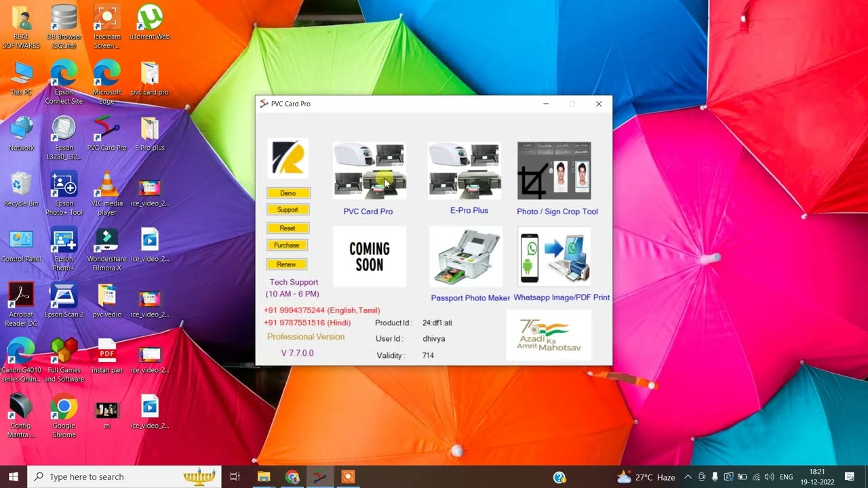Screen dimensions: 868x488
Task: Click the Photo / Sign Crop Tool label
Action: [x=557, y=211]
